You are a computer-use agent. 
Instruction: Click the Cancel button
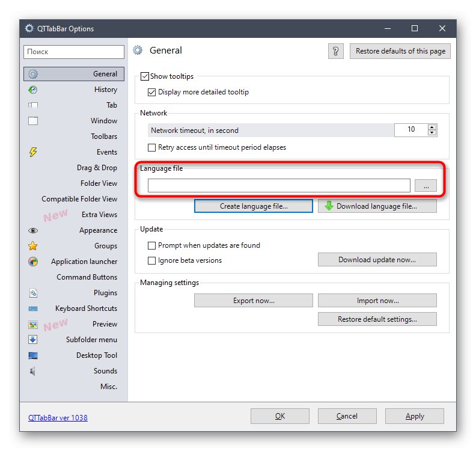tap(347, 416)
